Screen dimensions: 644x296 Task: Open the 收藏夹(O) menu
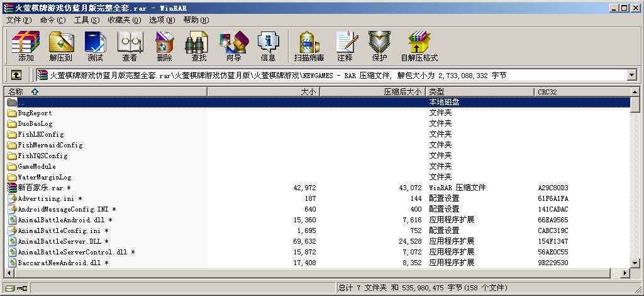[124, 20]
